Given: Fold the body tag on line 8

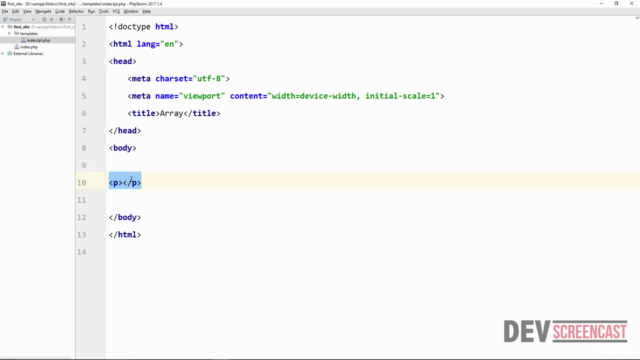Looking at the screenshot, I should point(105,148).
